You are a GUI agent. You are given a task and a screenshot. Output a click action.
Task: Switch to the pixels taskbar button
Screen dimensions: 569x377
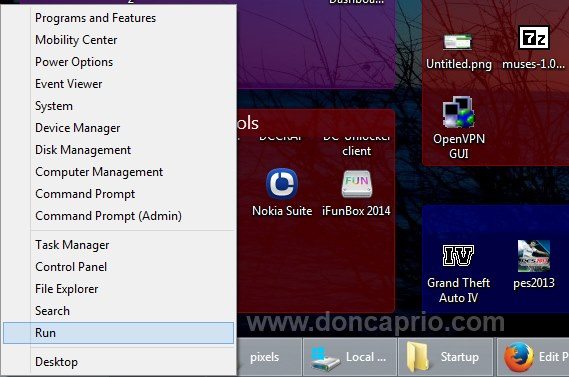(x=269, y=357)
